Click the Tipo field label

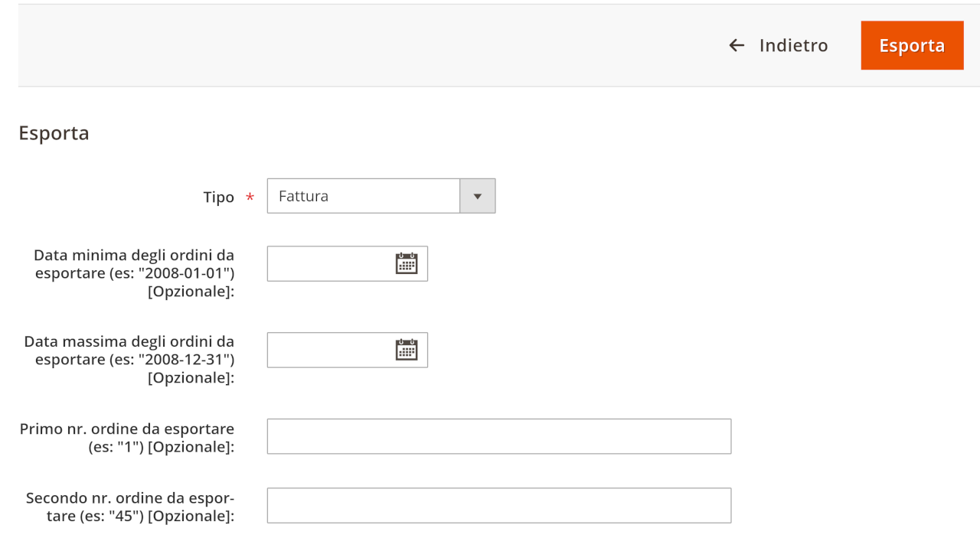pos(218,197)
